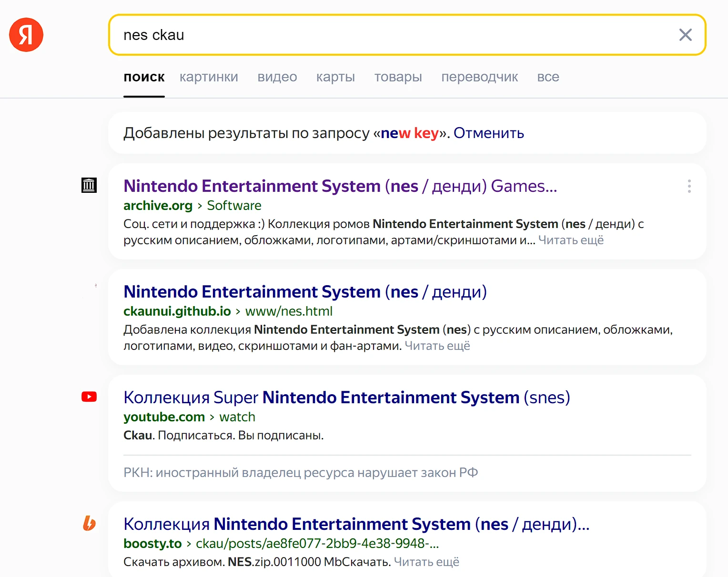Click the archive.org domain link

coord(158,206)
